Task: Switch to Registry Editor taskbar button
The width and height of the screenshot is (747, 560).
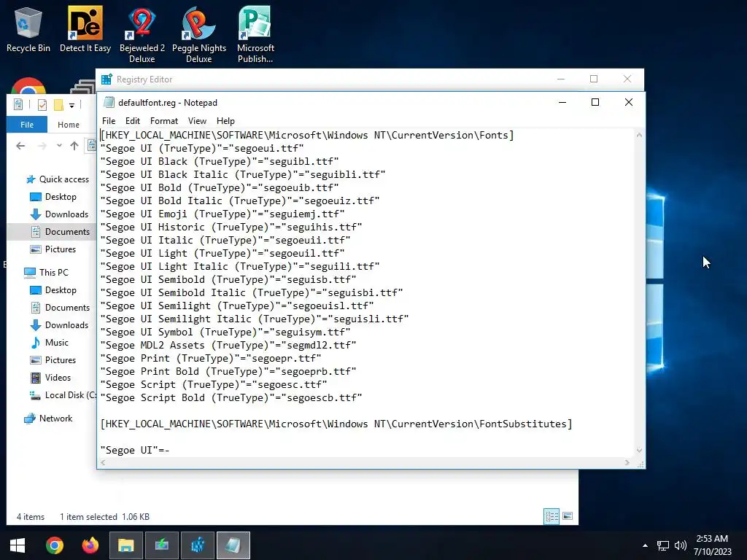Action: coord(197,545)
